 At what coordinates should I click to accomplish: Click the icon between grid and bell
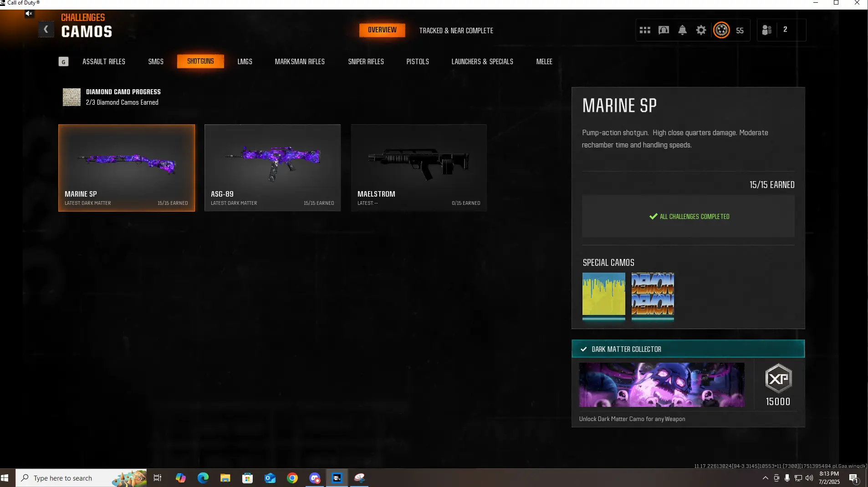coord(664,30)
